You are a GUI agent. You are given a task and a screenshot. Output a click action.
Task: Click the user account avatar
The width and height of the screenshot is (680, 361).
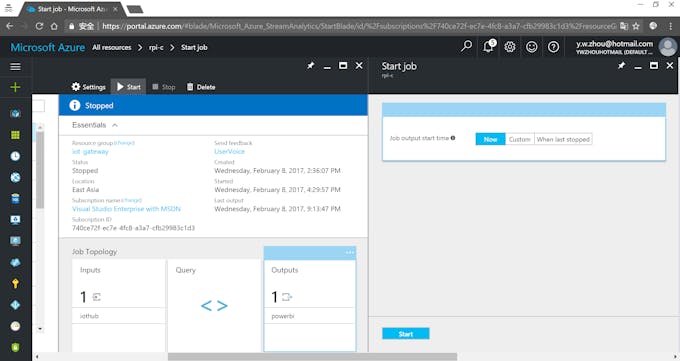pos(667,47)
